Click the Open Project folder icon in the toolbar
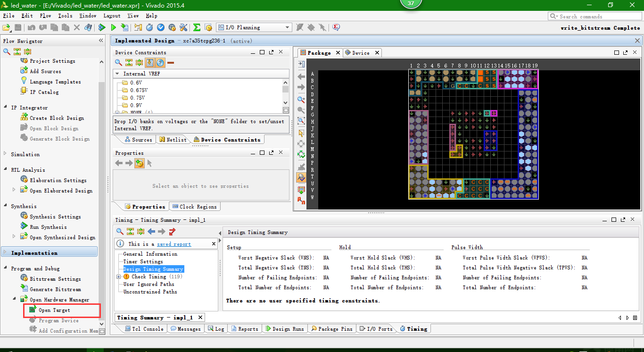 click(x=7, y=27)
